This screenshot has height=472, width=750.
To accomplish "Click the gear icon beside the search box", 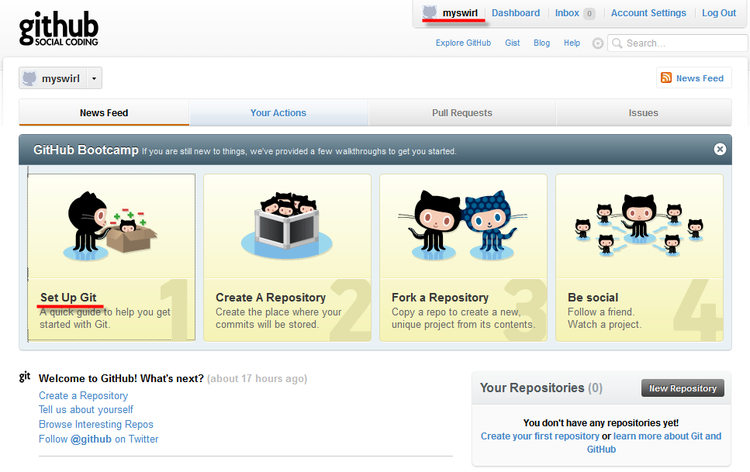I will click(x=597, y=44).
